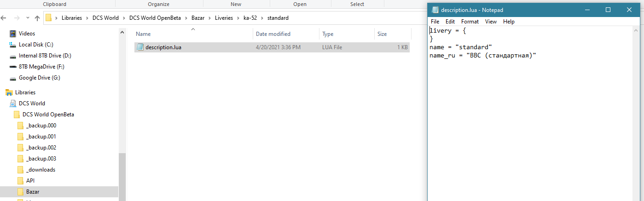The height and width of the screenshot is (201, 644).
Task: Click the Forward navigation arrow in Explorer
Action: 16,18
